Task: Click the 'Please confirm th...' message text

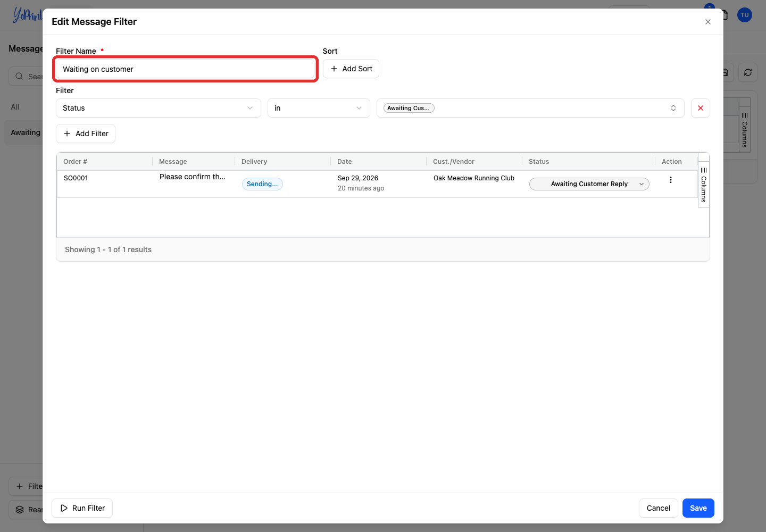Action: (193, 177)
